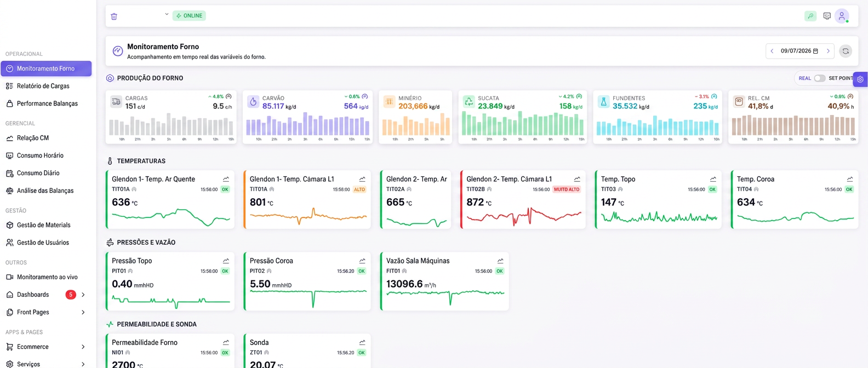868x368 pixels.
Task: Click the MUITO ALTO status badge
Action: [567, 189]
